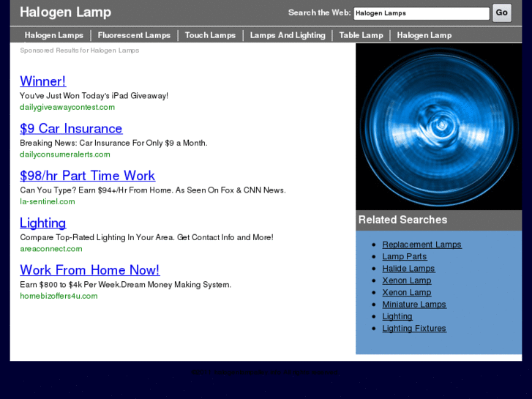Focus the Search the Web input field
The width and height of the screenshot is (532, 399).
point(422,13)
